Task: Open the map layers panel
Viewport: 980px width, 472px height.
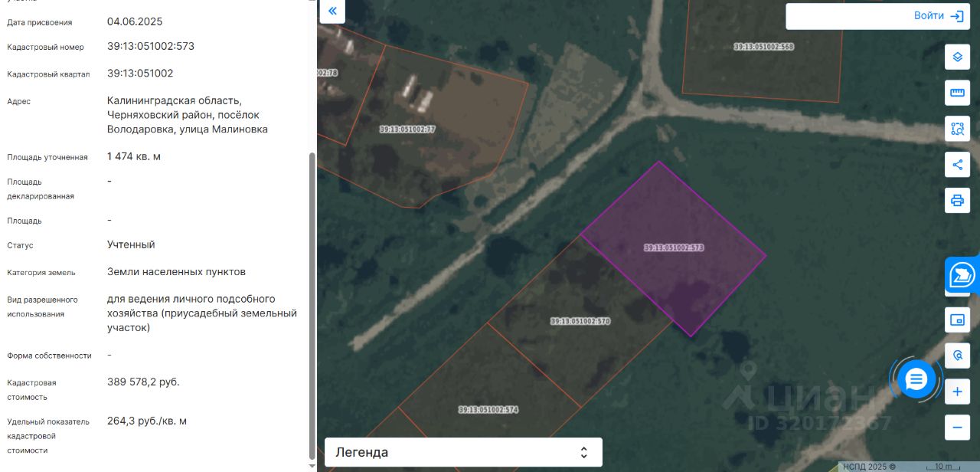Action: pyautogui.click(x=957, y=57)
